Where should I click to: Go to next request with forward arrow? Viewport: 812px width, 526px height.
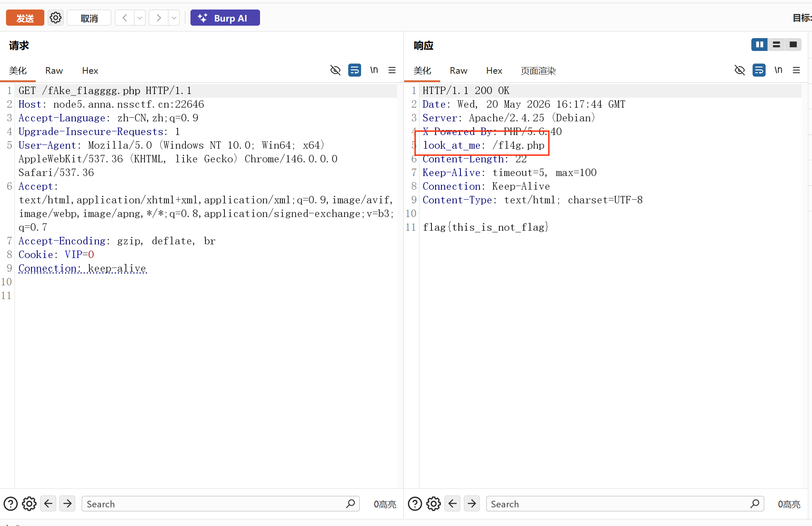(159, 18)
